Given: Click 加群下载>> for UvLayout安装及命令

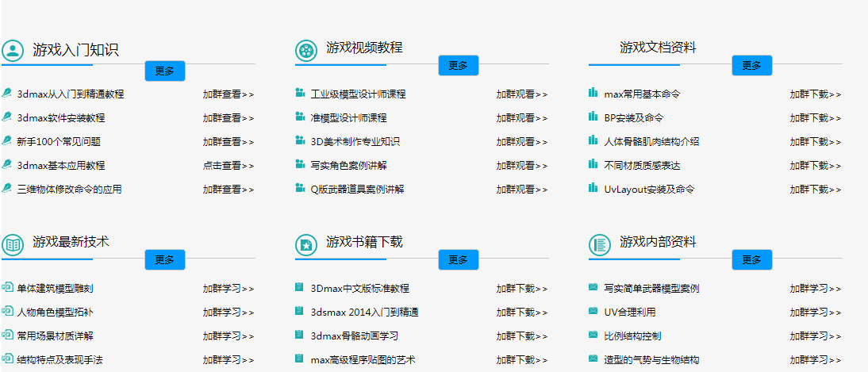Looking at the screenshot, I should 816,190.
